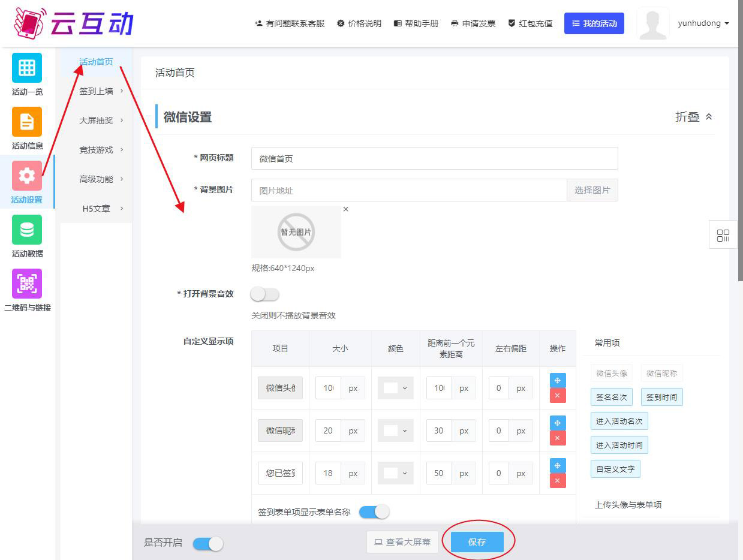This screenshot has height=560, width=743.
Task: Click the 选择图片 button
Action: point(592,190)
